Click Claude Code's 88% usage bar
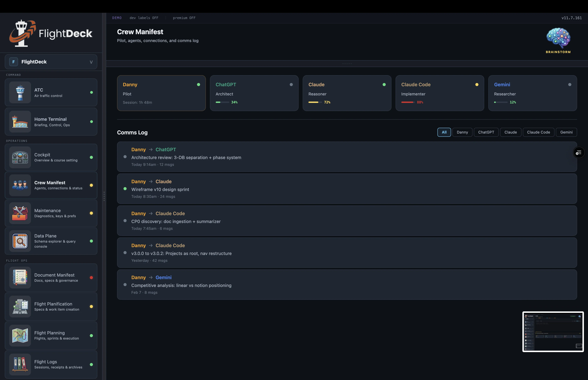The image size is (588, 380). [408, 102]
